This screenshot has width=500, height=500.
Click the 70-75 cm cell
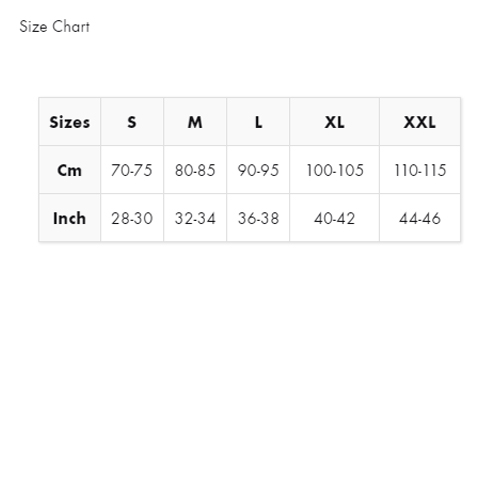coord(132,170)
